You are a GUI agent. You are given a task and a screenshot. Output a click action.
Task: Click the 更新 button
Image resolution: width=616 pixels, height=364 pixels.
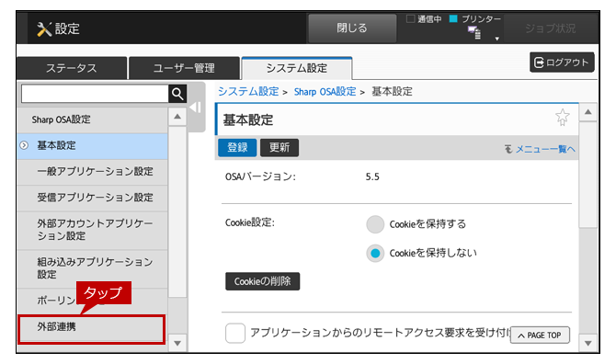[279, 148]
